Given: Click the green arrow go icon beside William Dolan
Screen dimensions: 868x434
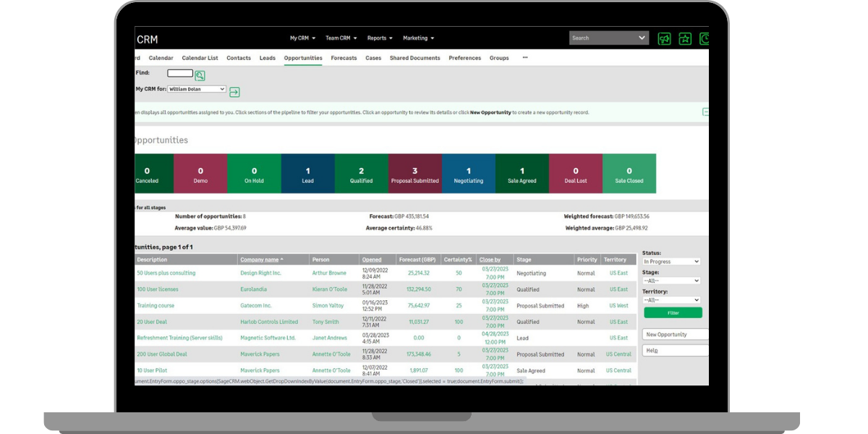Looking at the screenshot, I should click(x=234, y=92).
